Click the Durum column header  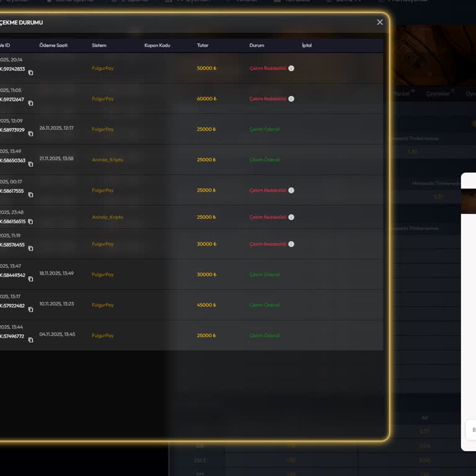(257, 45)
